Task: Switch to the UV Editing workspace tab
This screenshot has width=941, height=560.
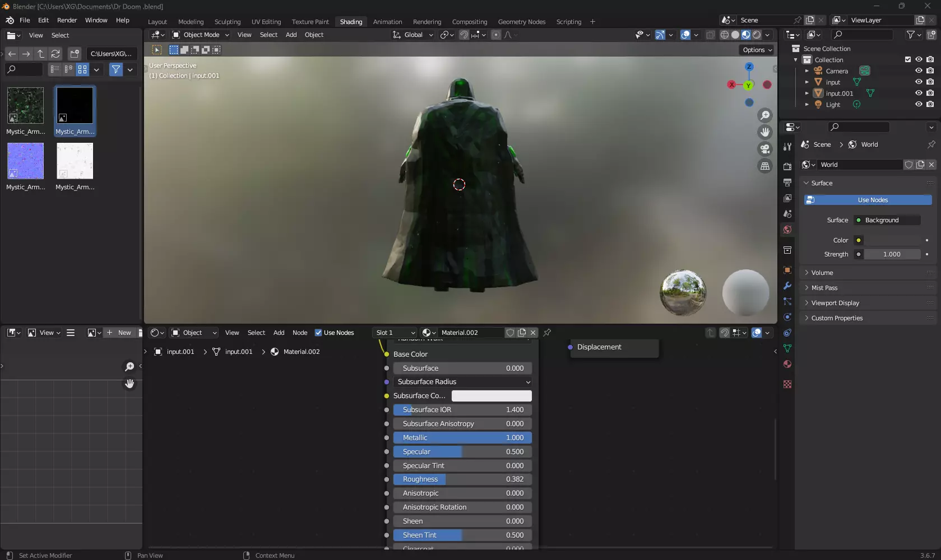Action: (266, 22)
